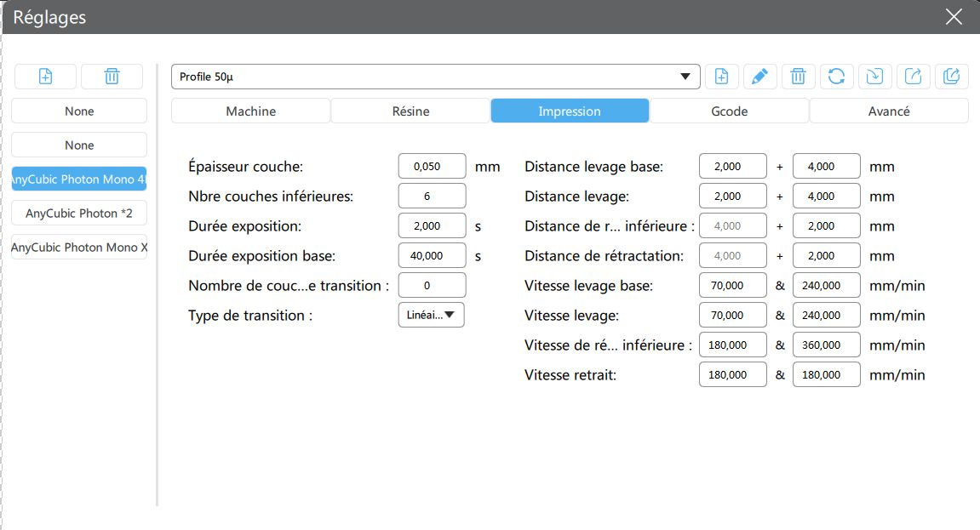
Task: Go to the Avancé tab
Action: pyautogui.click(x=889, y=111)
